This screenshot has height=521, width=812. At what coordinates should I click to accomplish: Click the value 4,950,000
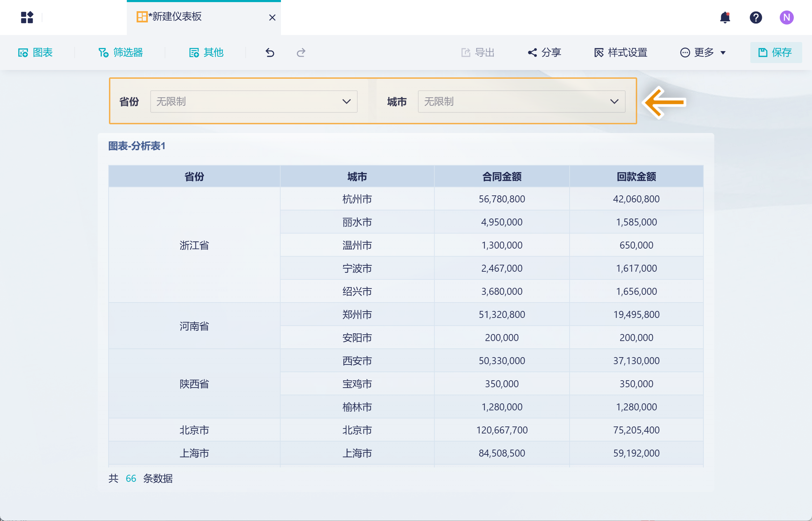click(502, 222)
